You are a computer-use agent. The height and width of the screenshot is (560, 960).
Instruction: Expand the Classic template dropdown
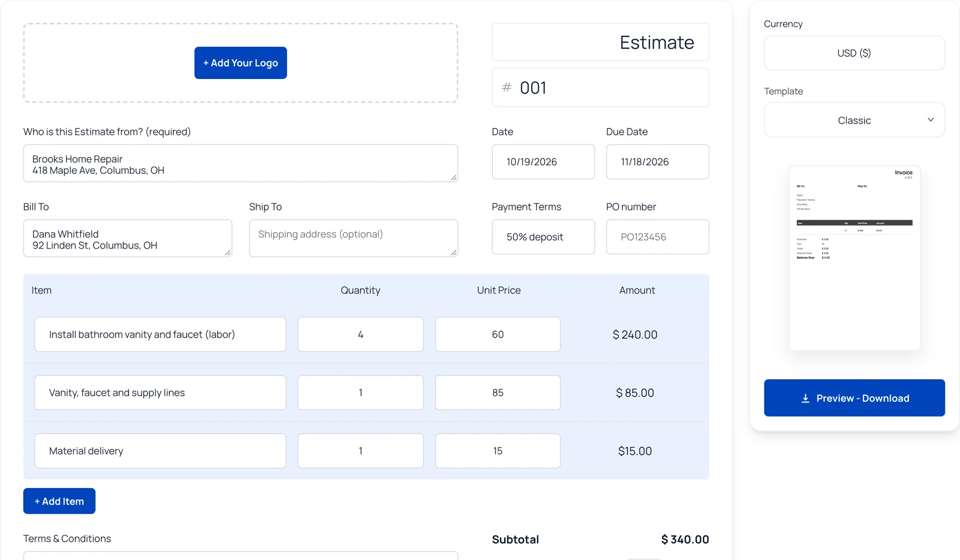click(854, 120)
